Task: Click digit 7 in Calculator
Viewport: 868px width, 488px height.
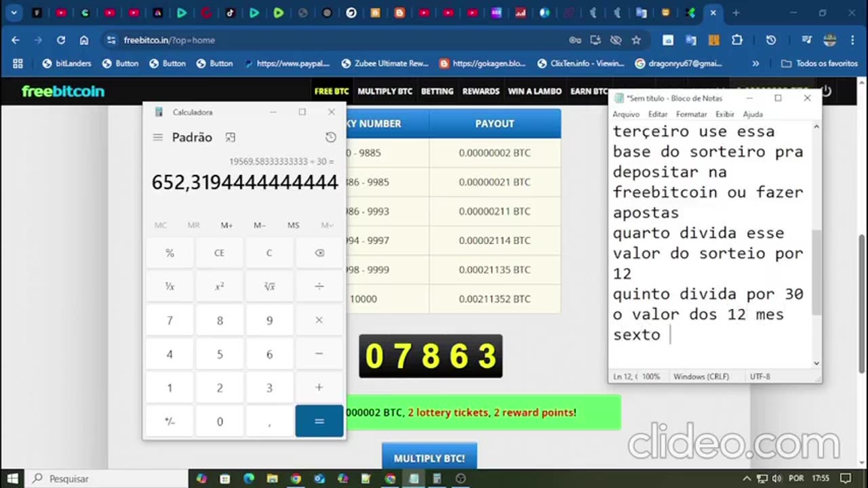Action: [170, 320]
